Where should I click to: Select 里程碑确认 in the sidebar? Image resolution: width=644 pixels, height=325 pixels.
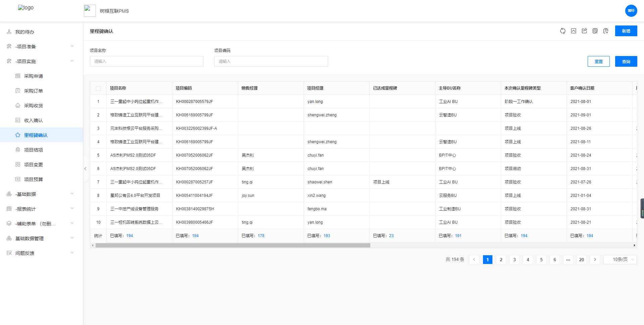(x=42, y=135)
